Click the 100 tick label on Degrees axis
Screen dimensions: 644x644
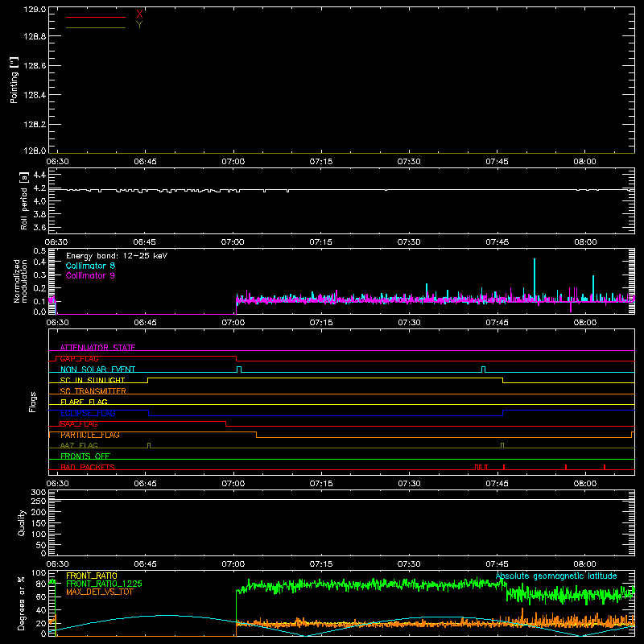point(39,573)
